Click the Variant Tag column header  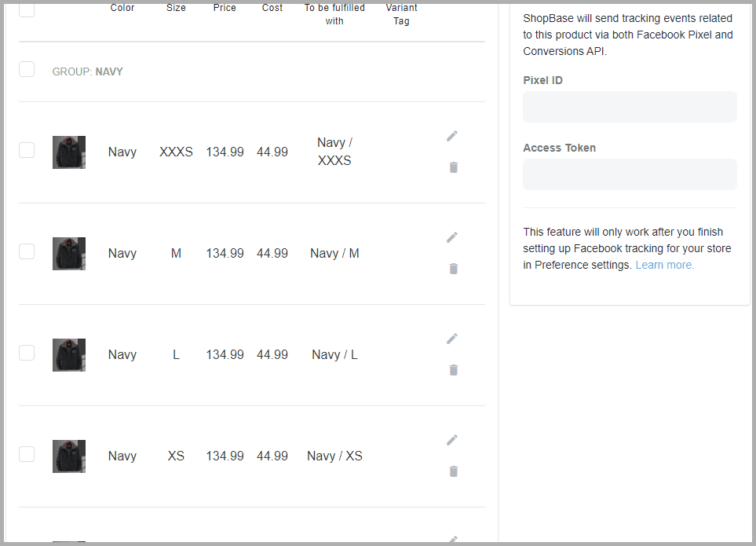click(402, 14)
